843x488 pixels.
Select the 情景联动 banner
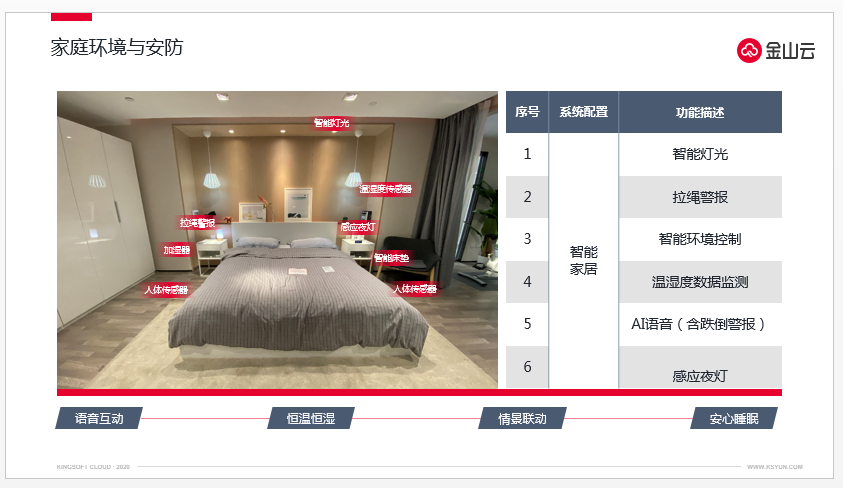[522, 418]
